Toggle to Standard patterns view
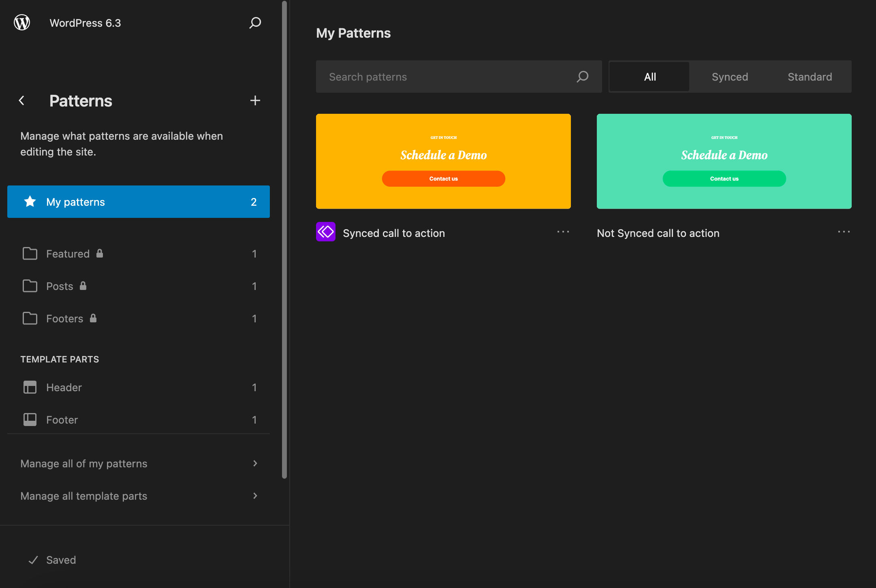 810,77
